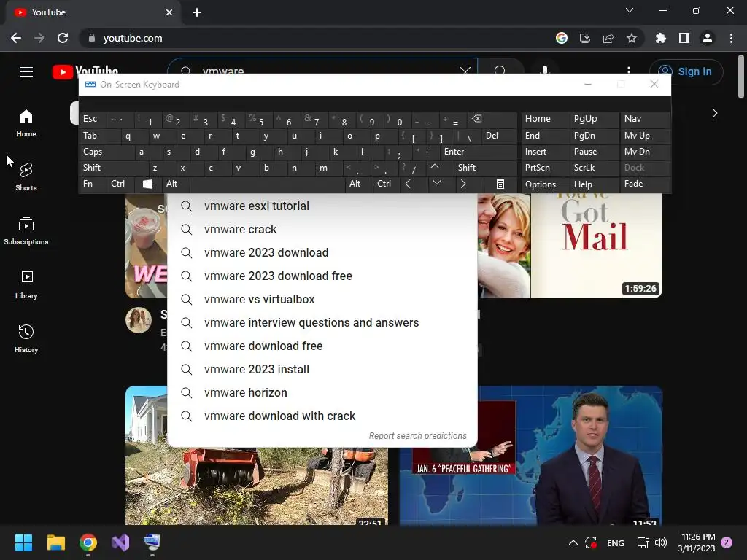This screenshot has height=560, width=747.
Task: Open File Explorer from taskbar
Action: tap(55, 542)
